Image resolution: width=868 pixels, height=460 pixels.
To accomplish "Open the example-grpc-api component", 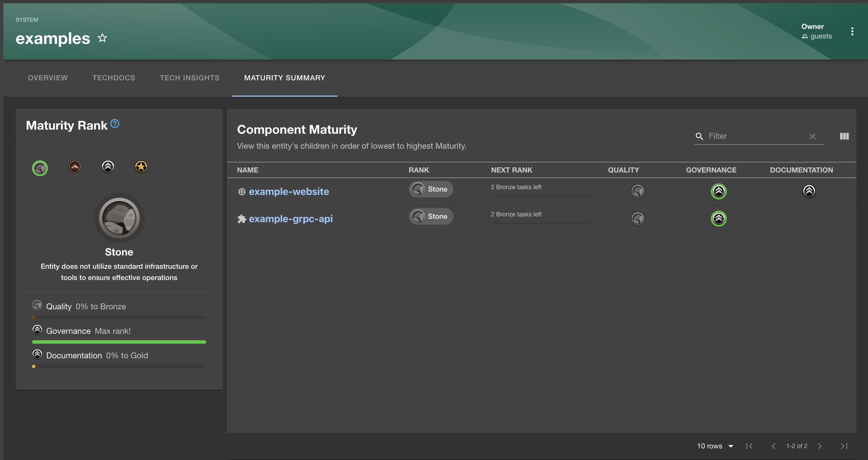I will pyautogui.click(x=290, y=219).
